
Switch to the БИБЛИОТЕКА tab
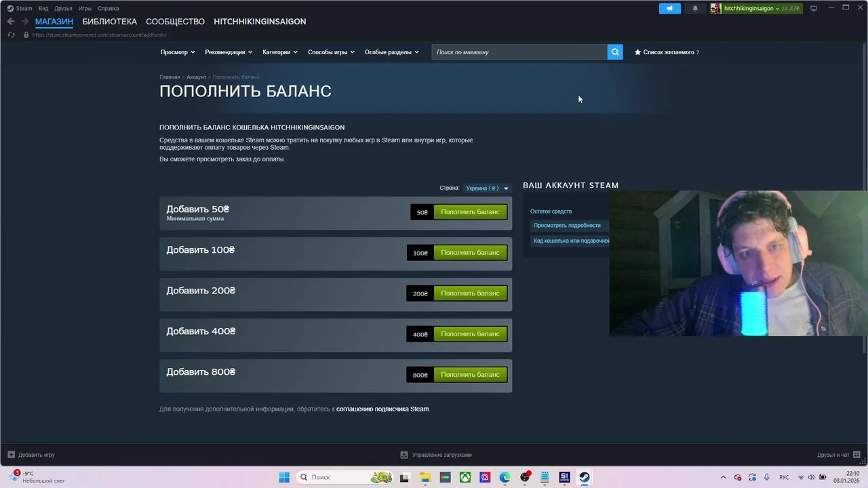(109, 22)
